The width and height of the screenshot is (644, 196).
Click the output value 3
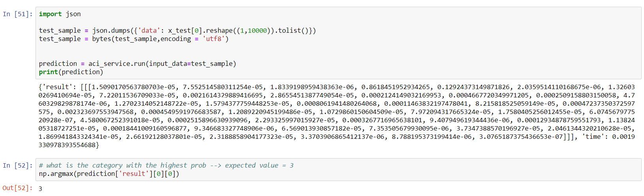[x=40, y=189]
